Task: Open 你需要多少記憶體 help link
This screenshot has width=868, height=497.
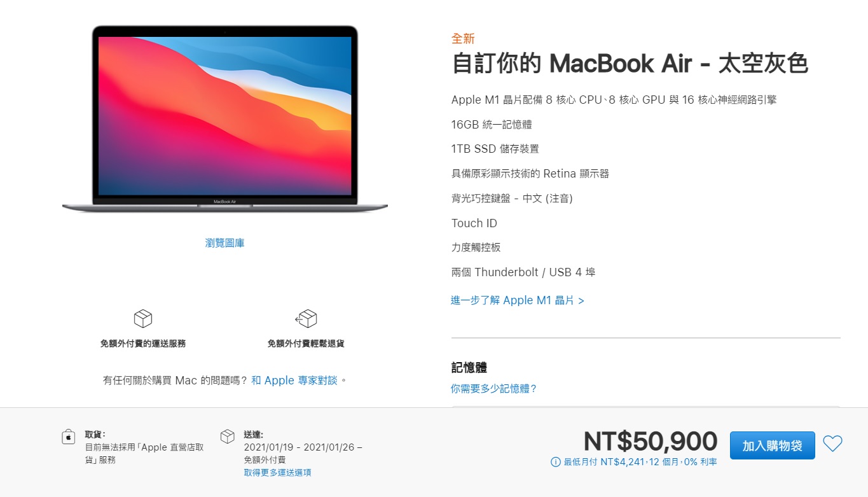Action: coord(494,388)
